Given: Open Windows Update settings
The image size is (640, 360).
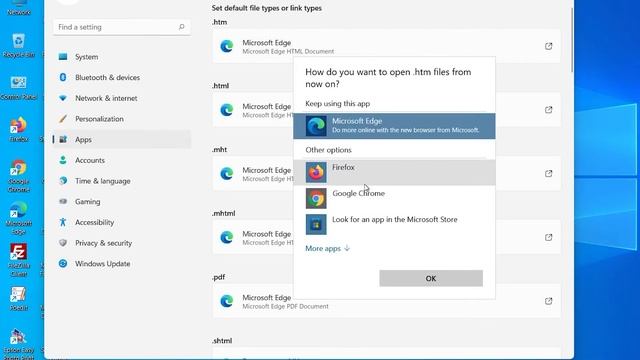Looking at the screenshot, I should tap(122, 264).
